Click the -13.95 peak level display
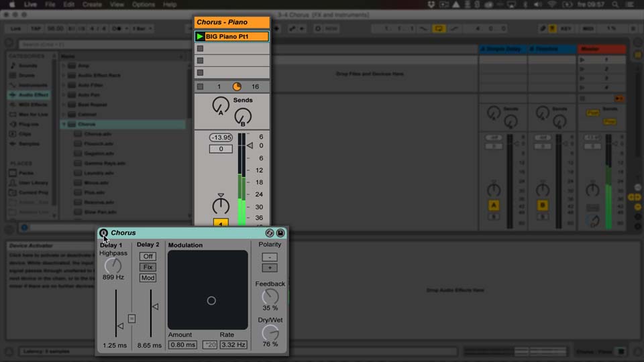The width and height of the screenshot is (644, 362). [x=221, y=137]
